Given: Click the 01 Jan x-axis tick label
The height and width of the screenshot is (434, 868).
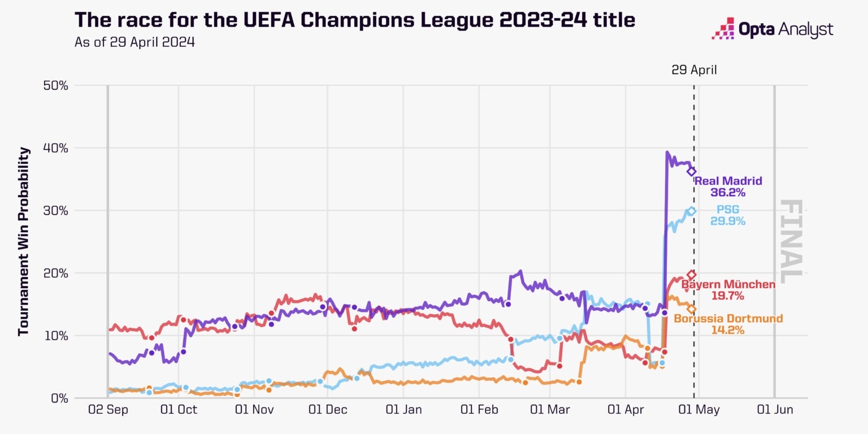Looking at the screenshot, I should pyautogui.click(x=403, y=410).
